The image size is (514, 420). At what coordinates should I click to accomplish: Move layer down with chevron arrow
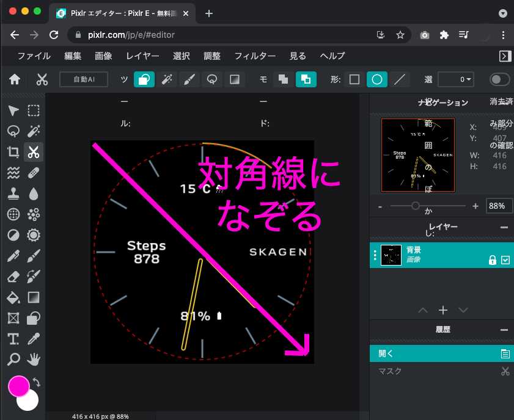(463, 310)
